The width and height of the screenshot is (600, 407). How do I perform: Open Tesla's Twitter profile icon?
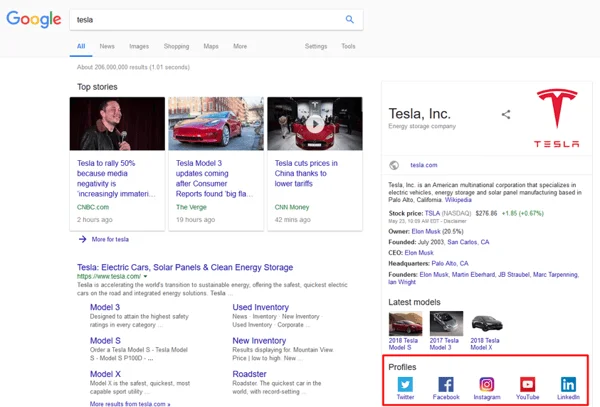[405, 384]
